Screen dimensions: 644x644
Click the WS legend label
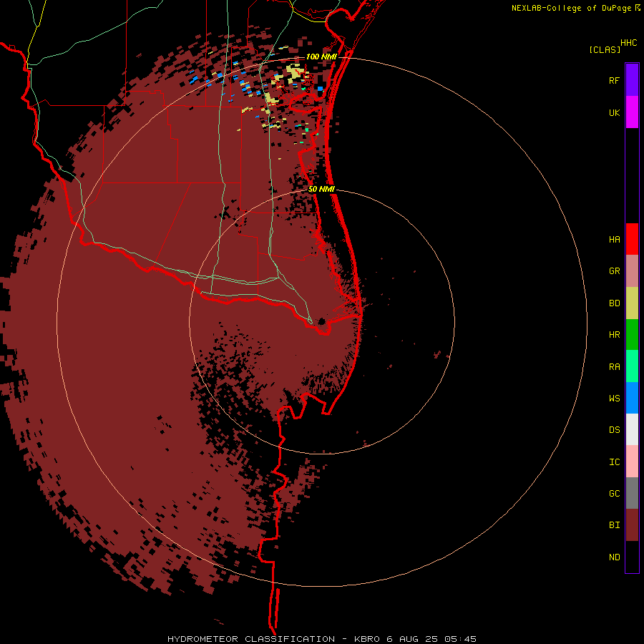[614, 398]
